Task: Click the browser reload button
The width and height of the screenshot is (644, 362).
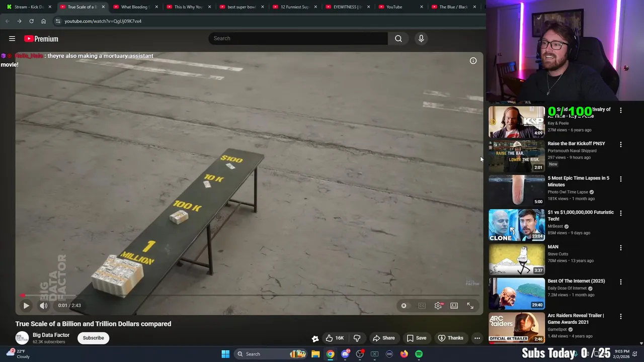Action: click(31, 21)
